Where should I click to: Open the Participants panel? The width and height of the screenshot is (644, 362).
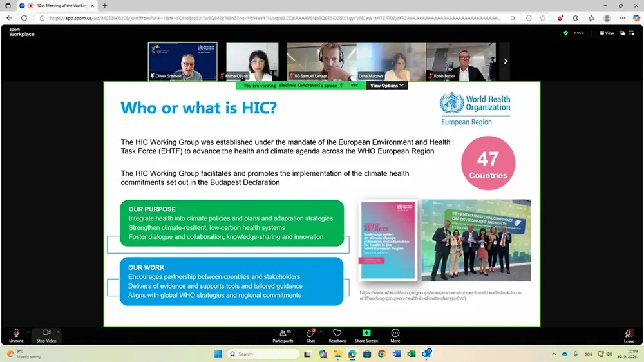coord(282,334)
